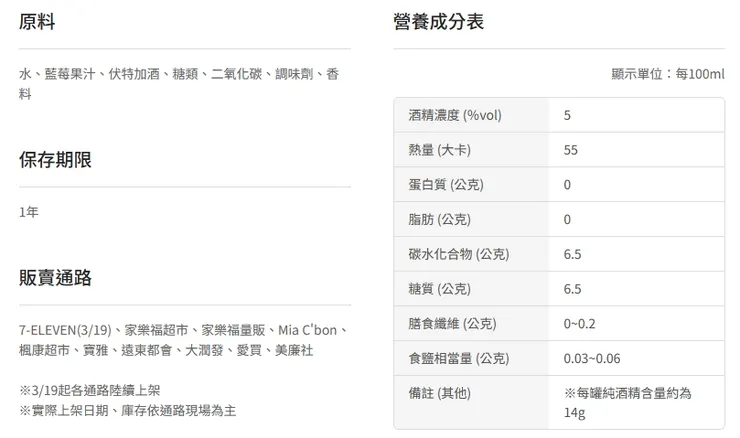Click the salt equivalent value 0.03~0.06
This screenshot has width=740, height=438.
tap(592, 358)
